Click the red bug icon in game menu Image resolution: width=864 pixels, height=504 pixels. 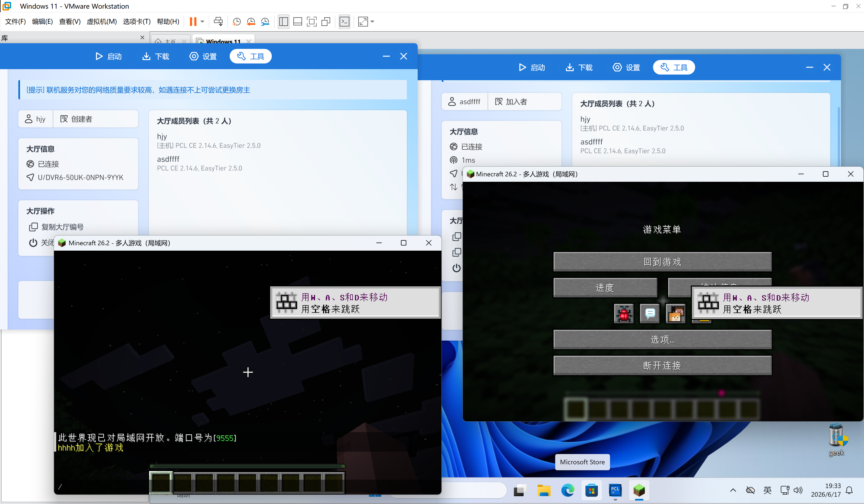(x=624, y=313)
